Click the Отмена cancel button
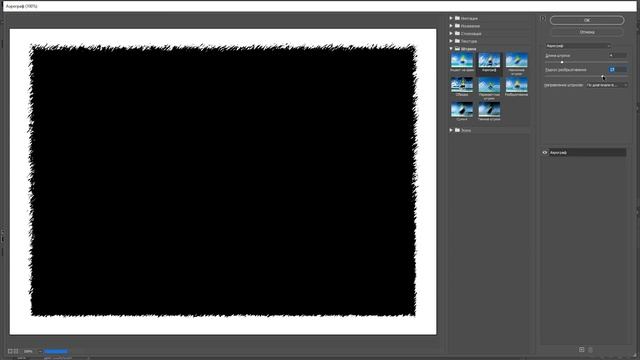The width and height of the screenshot is (640, 360). point(587,32)
